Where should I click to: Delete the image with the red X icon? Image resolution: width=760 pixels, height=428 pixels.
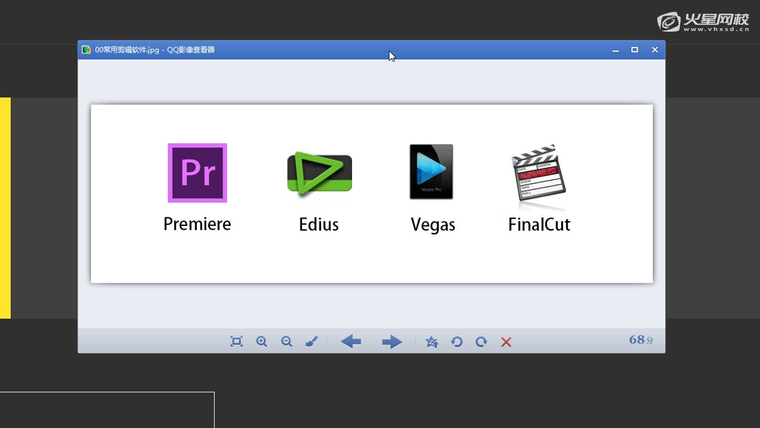click(x=506, y=342)
